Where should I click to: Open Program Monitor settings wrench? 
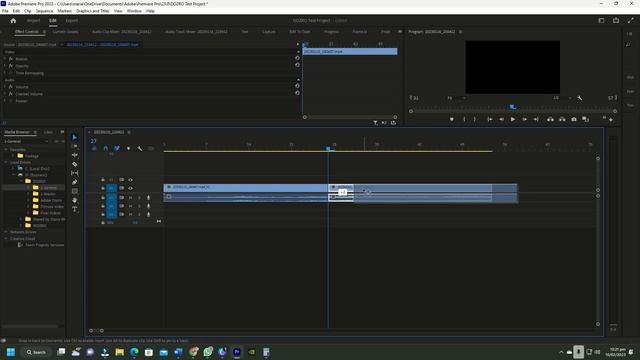pyautogui.click(x=580, y=98)
